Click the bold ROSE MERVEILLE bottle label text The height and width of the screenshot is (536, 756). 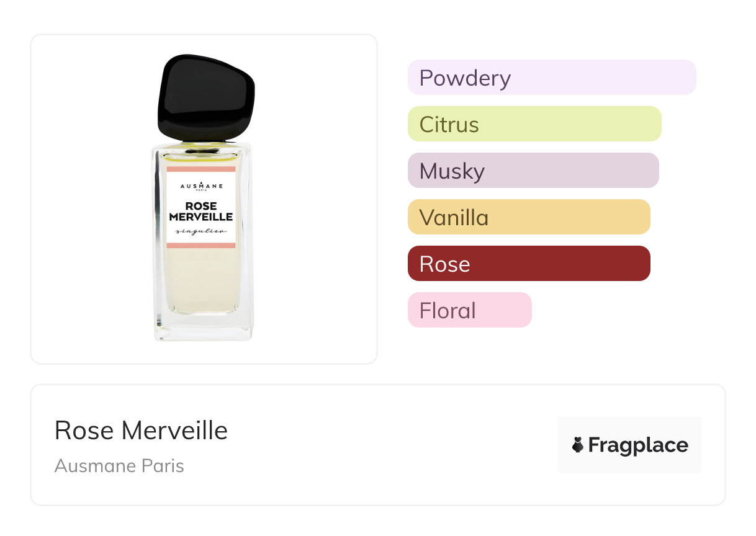coord(201,212)
